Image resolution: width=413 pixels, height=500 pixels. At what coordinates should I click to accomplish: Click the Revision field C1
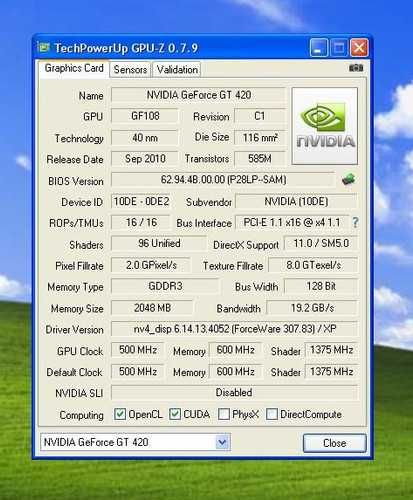260,116
